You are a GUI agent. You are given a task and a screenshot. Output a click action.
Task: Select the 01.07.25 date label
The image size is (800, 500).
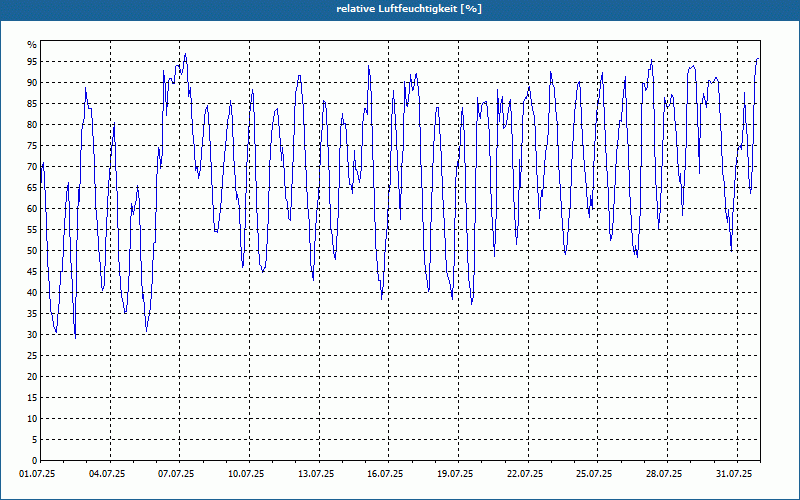(x=37, y=474)
